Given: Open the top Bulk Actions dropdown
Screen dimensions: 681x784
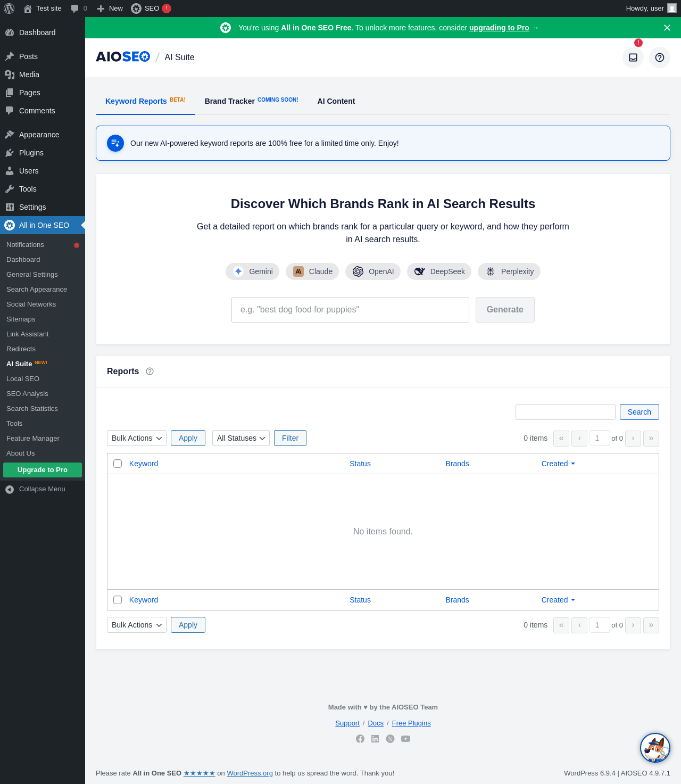Looking at the screenshot, I should (137, 438).
